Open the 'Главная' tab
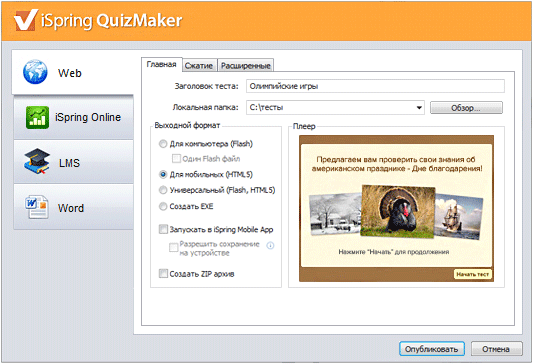 161,64
